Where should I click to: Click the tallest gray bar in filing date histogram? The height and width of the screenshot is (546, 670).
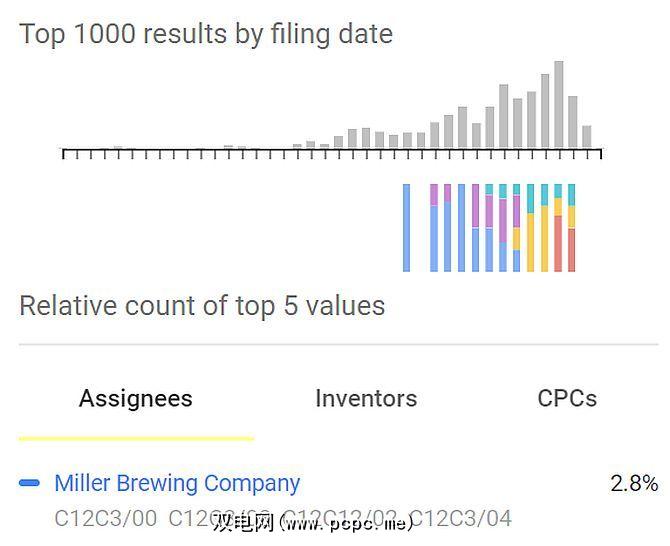[559, 104]
